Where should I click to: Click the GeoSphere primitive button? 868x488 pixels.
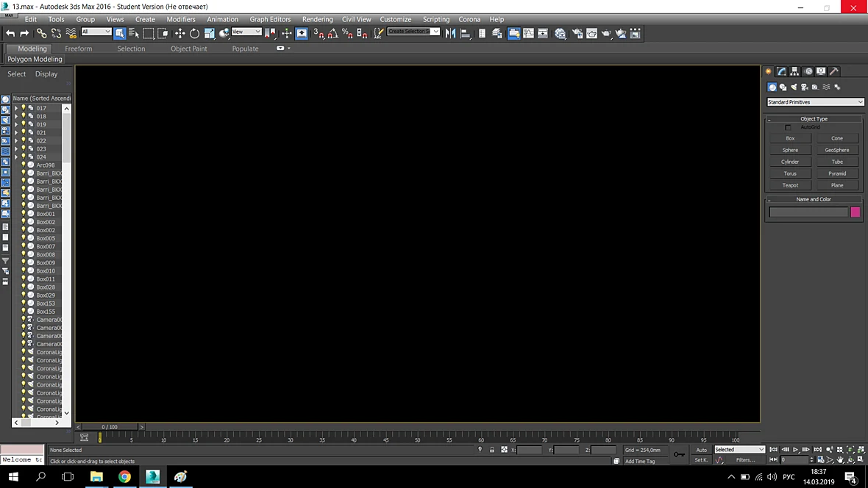pos(837,150)
